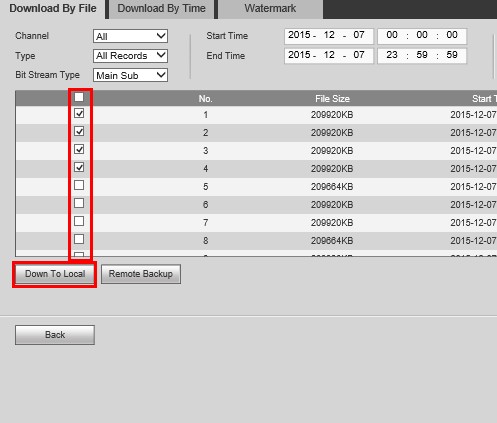Click the Down To Local button

click(55, 274)
